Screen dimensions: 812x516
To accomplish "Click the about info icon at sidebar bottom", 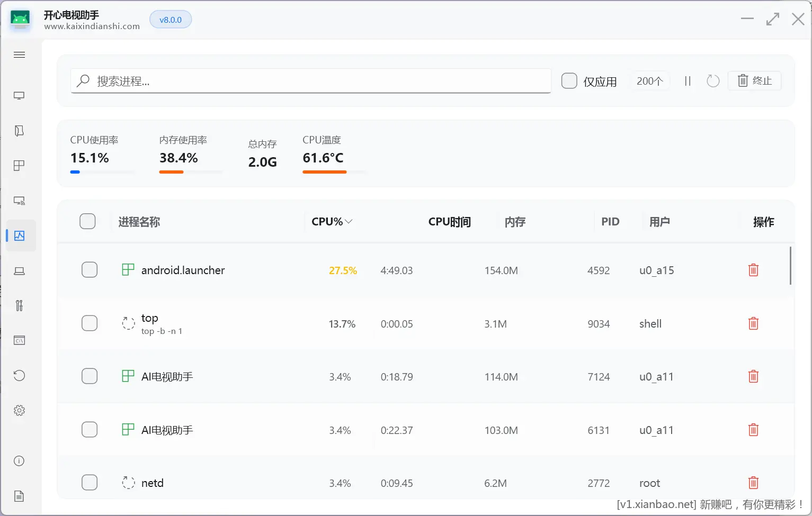I will tap(20, 461).
